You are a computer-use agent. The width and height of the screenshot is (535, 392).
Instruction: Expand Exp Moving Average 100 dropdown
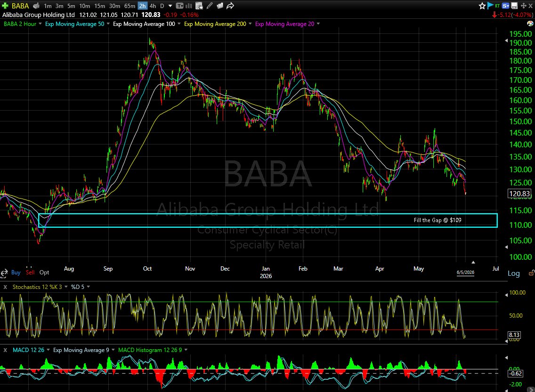[x=179, y=24]
